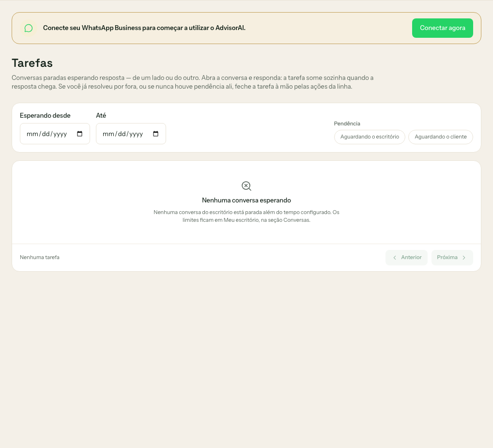Click the Pendência filter label
Viewport: 493px width, 448px height.
(347, 124)
